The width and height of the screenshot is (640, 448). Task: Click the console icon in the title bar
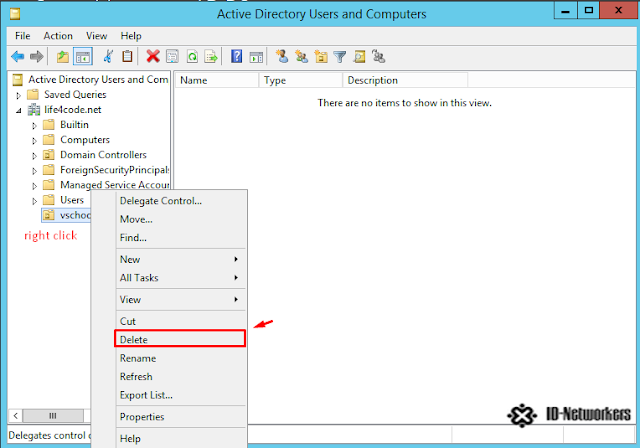click(x=15, y=14)
